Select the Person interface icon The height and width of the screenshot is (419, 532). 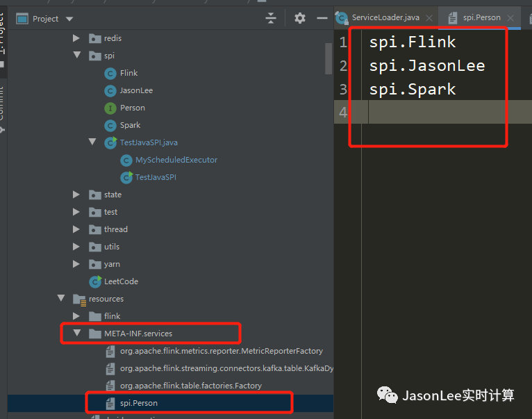pyautogui.click(x=110, y=108)
